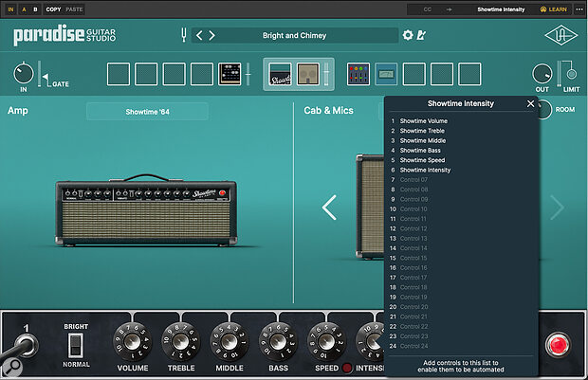Go to previous preset arrow
Viewport: 588px width, 380px height.
pyautogui.click(x=199, y=35)
